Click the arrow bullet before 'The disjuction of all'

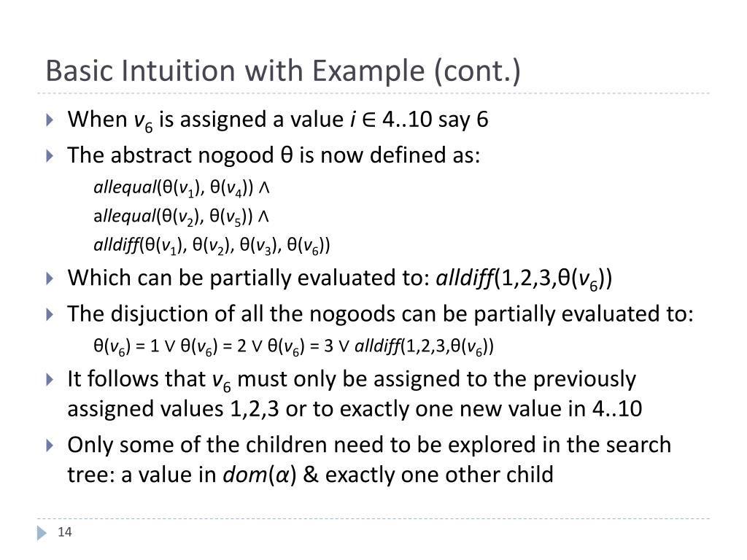tap(50, 315)
